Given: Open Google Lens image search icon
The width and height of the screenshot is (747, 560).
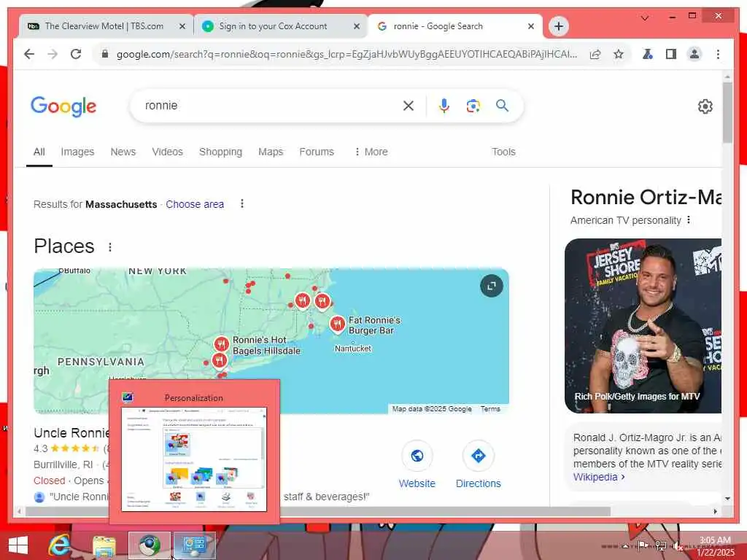Looking at the screenshot, I should (473, 106).
